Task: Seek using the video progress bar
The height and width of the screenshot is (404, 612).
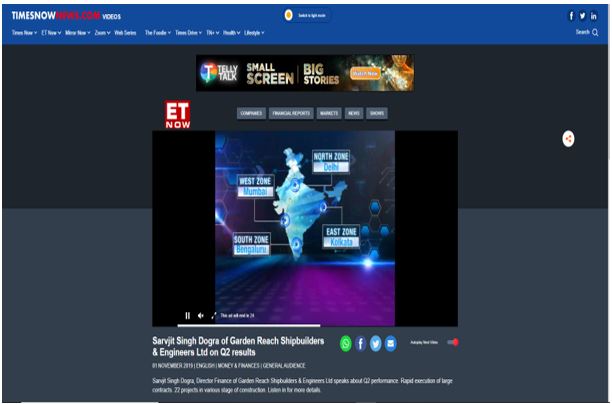Action: 305,325
